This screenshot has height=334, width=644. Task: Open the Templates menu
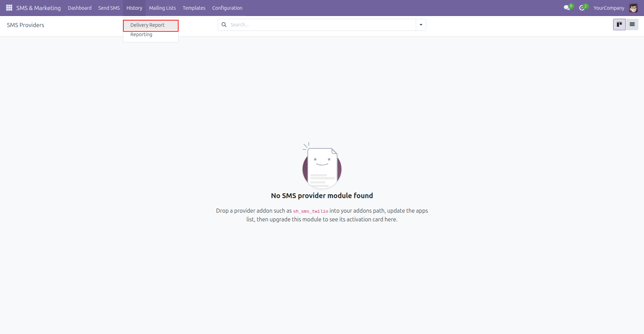[194, 8]
